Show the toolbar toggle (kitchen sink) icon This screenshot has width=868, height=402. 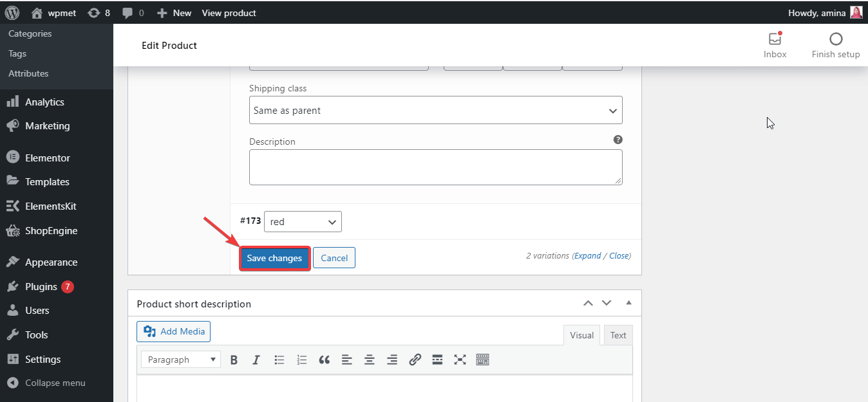pos(483,360)
